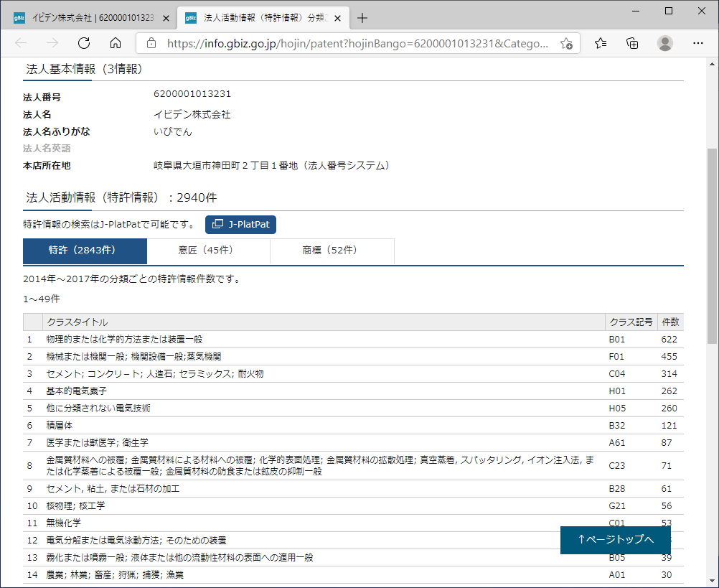The height and width of the screenshot is (588, 719).
Task: Open the Collections icon in toolbar
Action: [632, 43]
